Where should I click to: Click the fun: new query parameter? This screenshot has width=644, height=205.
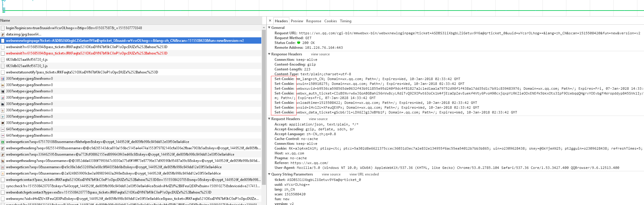[x=282, y=199]
